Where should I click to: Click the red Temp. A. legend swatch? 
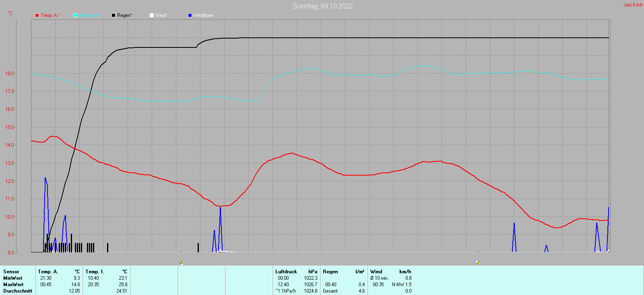tap(37, 15)
